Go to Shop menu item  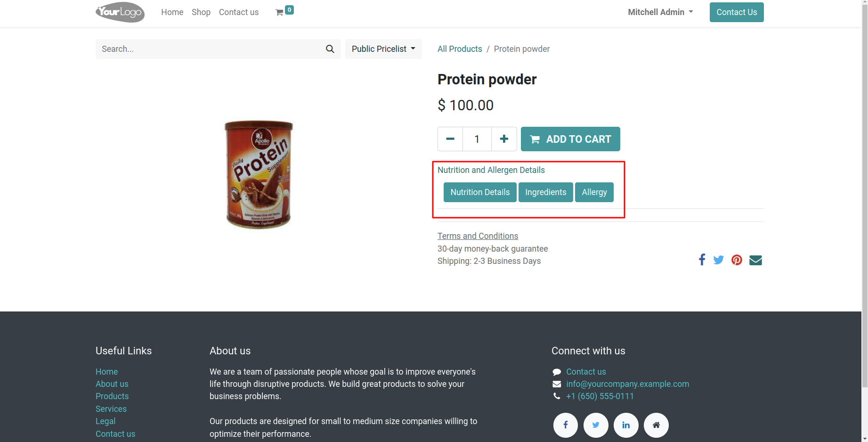201,12
